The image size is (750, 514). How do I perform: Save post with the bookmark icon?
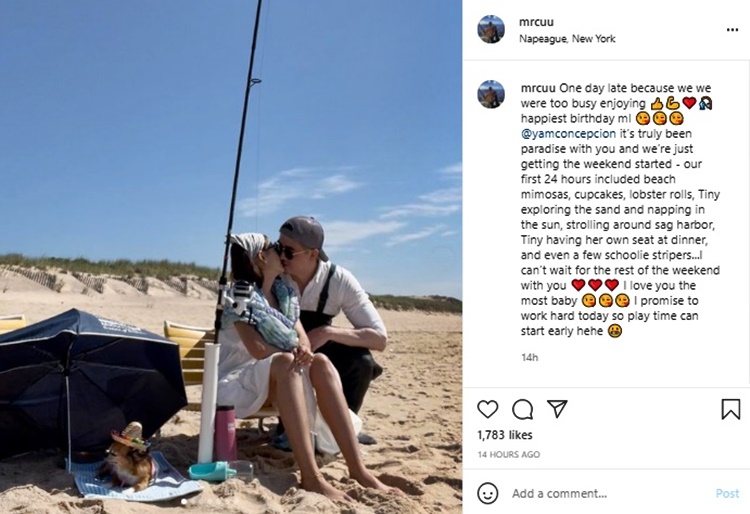[x=730, y=409]
